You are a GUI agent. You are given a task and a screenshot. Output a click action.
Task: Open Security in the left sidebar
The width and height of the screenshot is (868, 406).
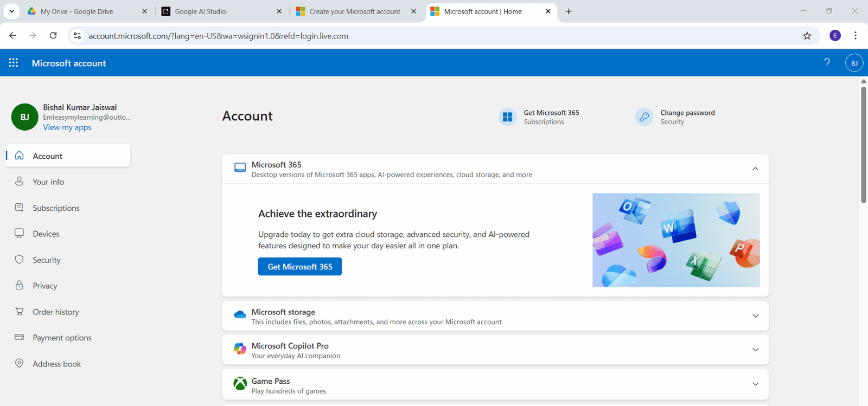pyautogui.click(x=47, y=260)
